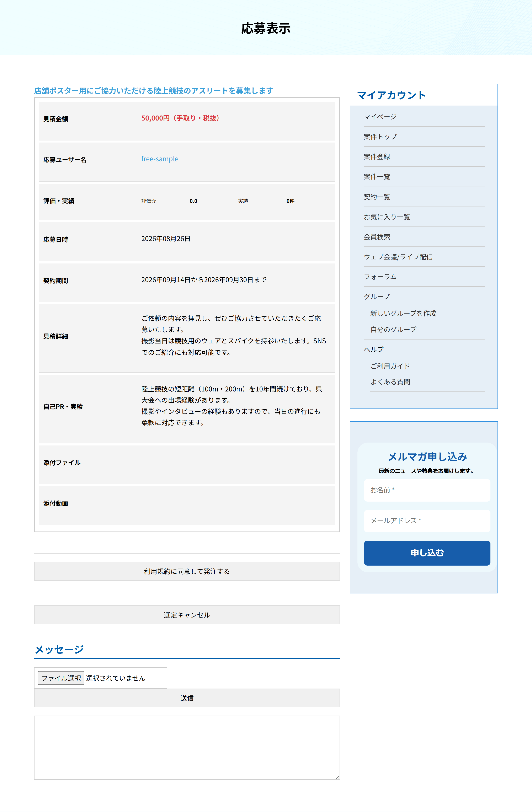Viewport: 532px width, 812px height.
Task: Select 新しいグループを作成 link
Action: point(403,313)
